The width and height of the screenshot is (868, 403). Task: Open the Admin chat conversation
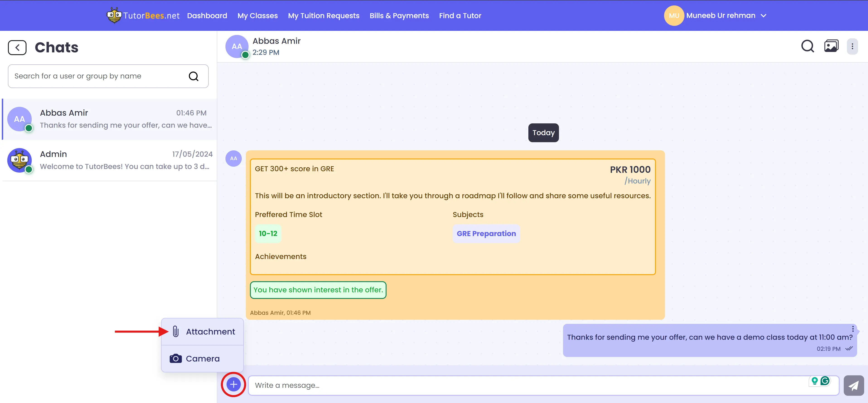[109, 160]
